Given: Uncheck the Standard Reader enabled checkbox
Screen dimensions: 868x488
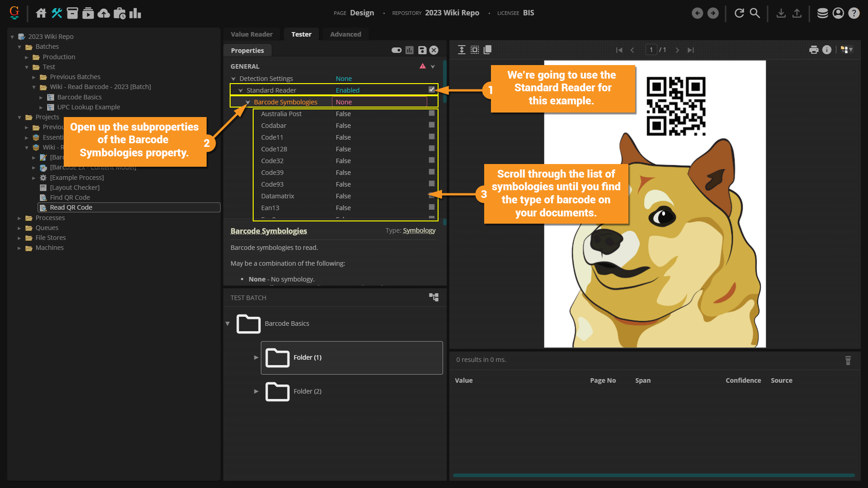Looking at the screenshot, I should [432, 90].
